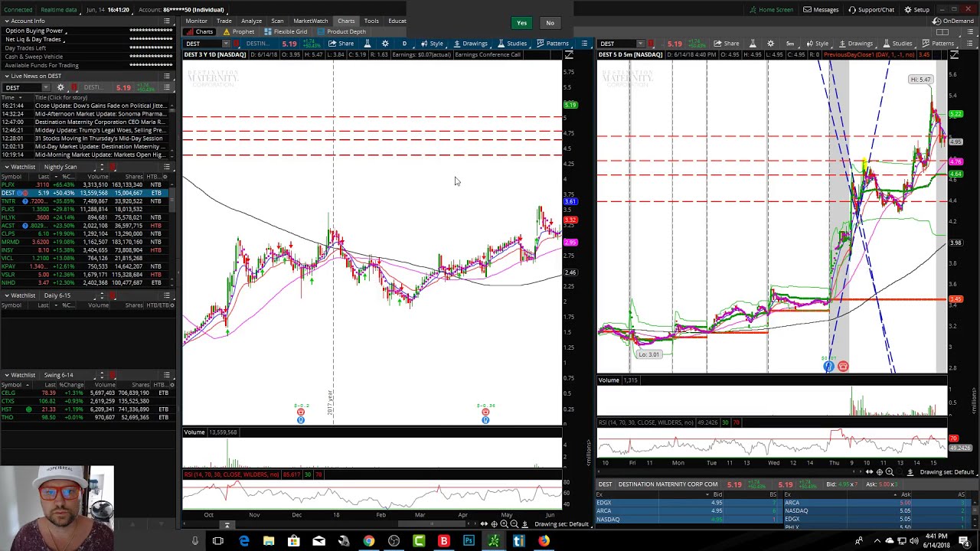The image size is (980, 551).
Task: Open the Drawing set: Default menu on the right chart
Action: pyautogui.click(x=946, y=472)
